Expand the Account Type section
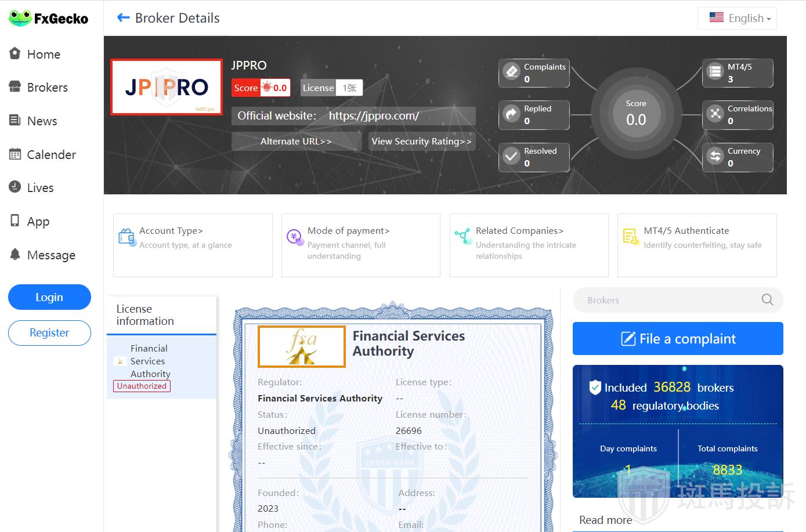The height and width of the screenshot is (532, 806). coord(171,231)
